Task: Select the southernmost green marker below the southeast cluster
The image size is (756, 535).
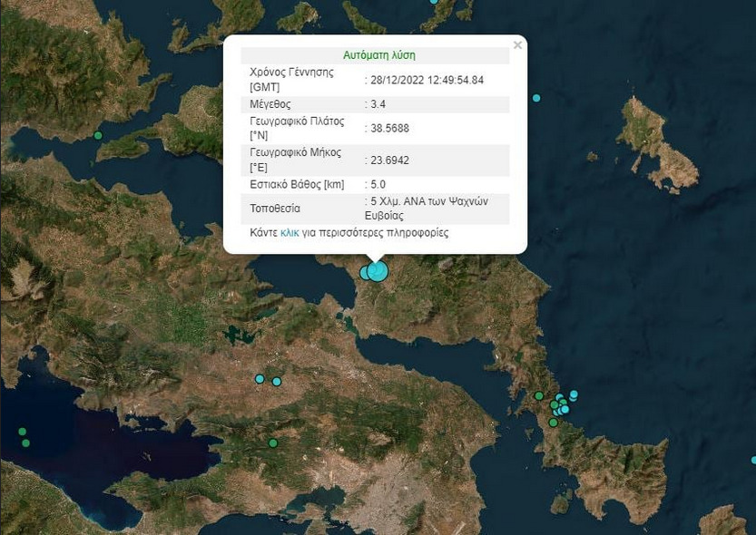Action: [553, 423]
